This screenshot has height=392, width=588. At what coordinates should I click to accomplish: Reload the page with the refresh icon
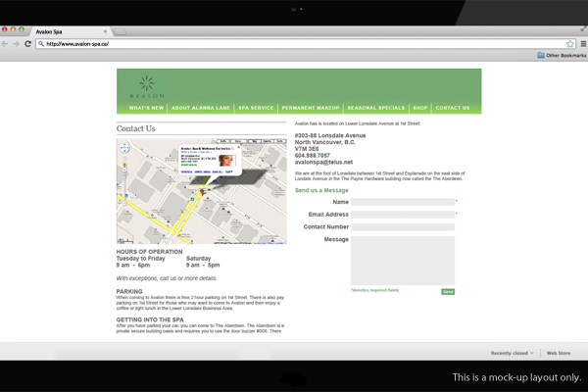(27, 44)
